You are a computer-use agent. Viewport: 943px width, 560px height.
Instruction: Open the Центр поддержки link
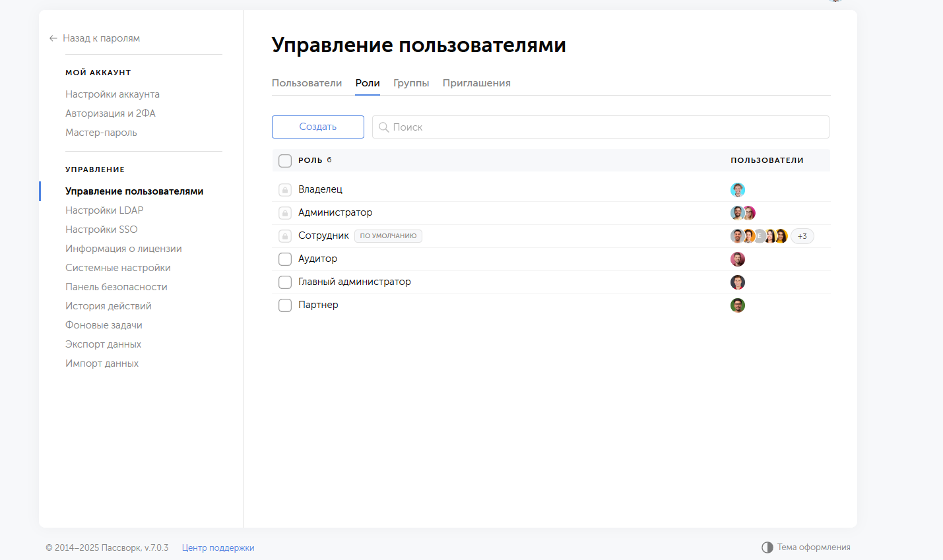218,547
